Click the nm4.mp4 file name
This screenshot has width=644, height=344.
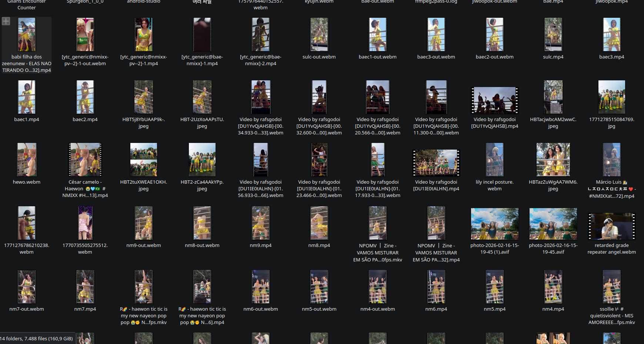(553, 309)
